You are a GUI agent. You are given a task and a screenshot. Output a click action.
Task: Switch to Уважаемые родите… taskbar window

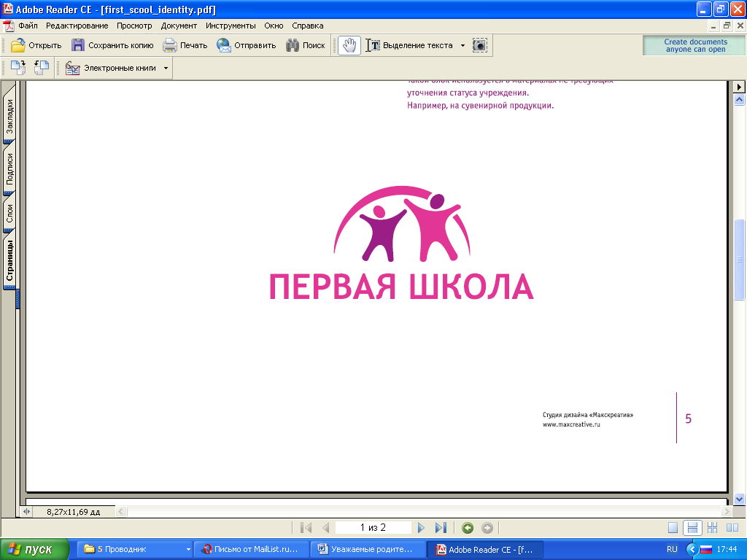pos(368,550)
